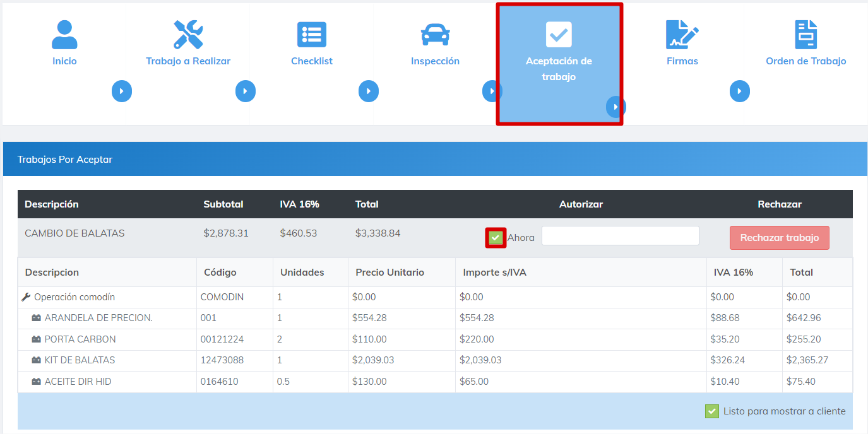Click the arrow button after Checklist step

(369, 91)
